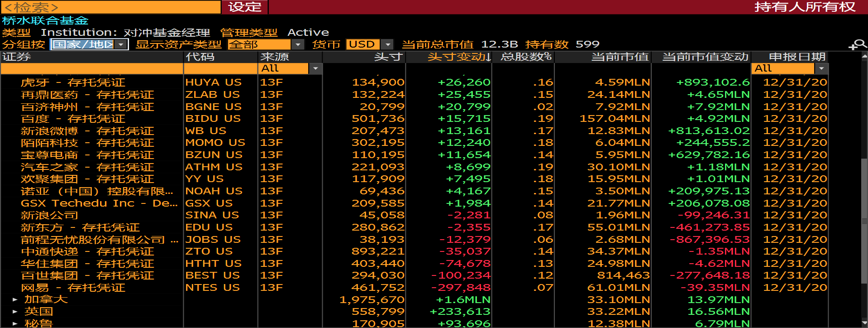Click the 证券 name filter input field
The width and height of the screenshot is (868, 328).
click(x=92, y=68)
